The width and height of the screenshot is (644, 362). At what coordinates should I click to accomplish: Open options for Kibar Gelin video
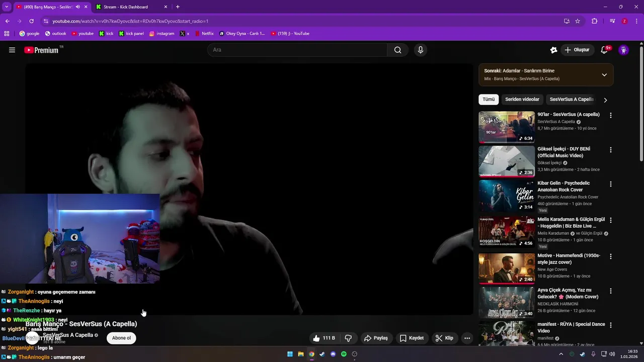[611, 184]
